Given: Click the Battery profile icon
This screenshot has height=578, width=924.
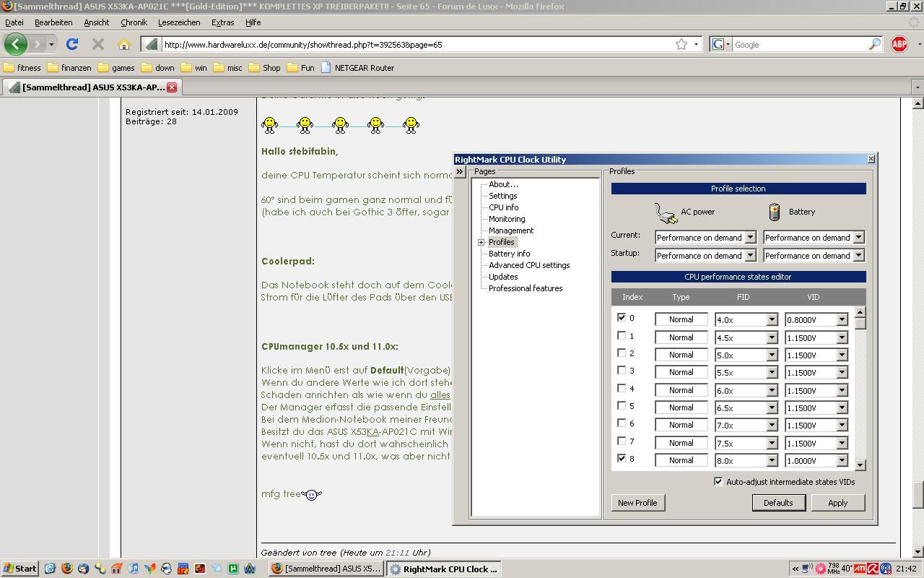Looking at the screenshot, I should tap(775, 212).
